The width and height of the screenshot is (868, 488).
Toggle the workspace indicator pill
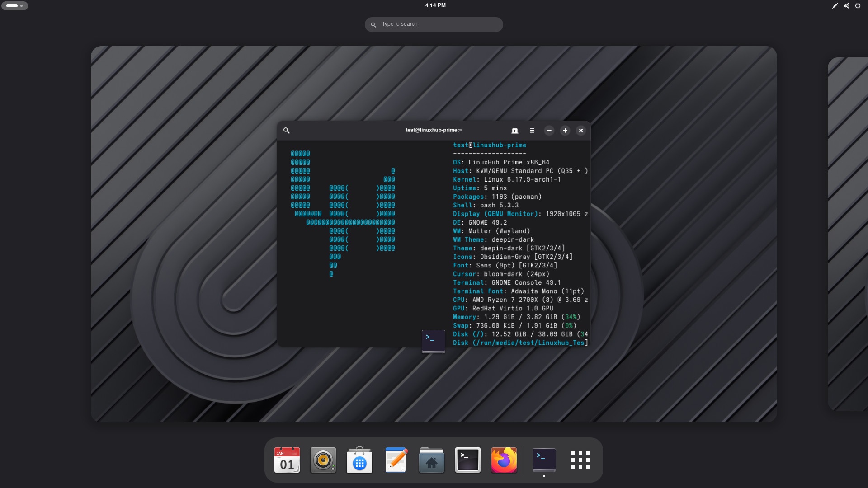click(x=14, y=6)
